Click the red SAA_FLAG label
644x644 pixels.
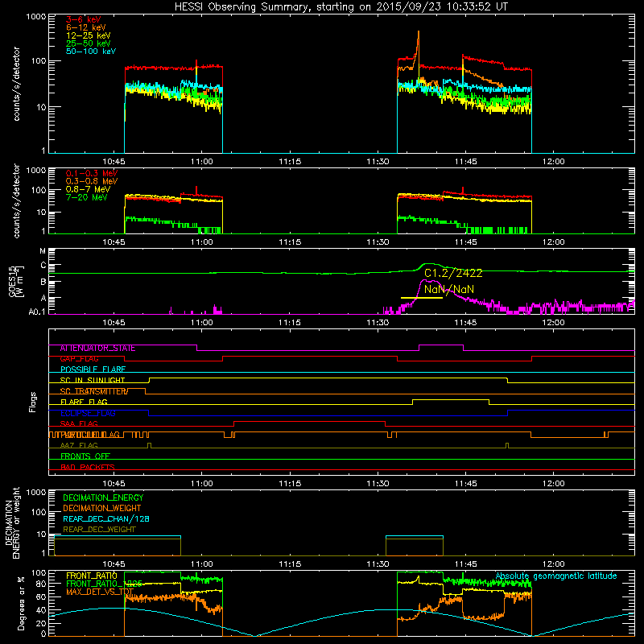[79, 424]
